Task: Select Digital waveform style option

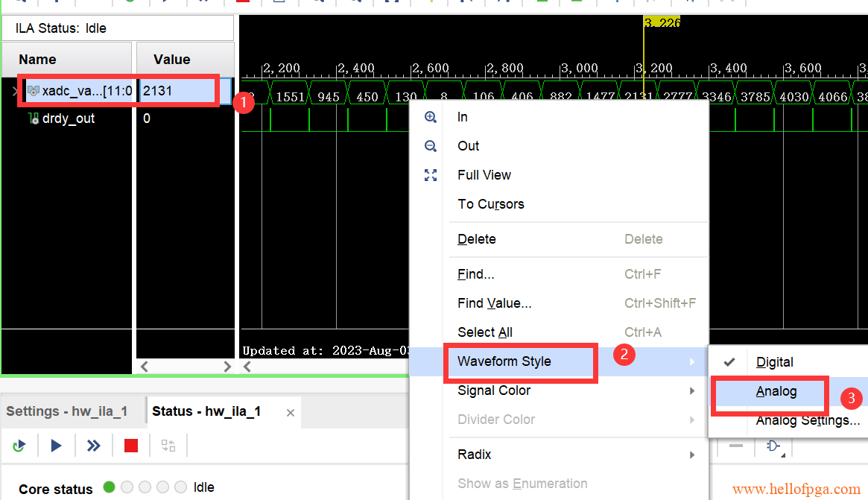Action: point(775,362)
